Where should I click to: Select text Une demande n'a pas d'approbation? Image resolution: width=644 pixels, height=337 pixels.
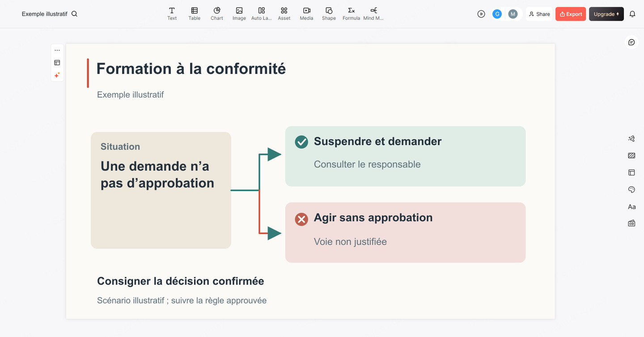pos(157,175)
